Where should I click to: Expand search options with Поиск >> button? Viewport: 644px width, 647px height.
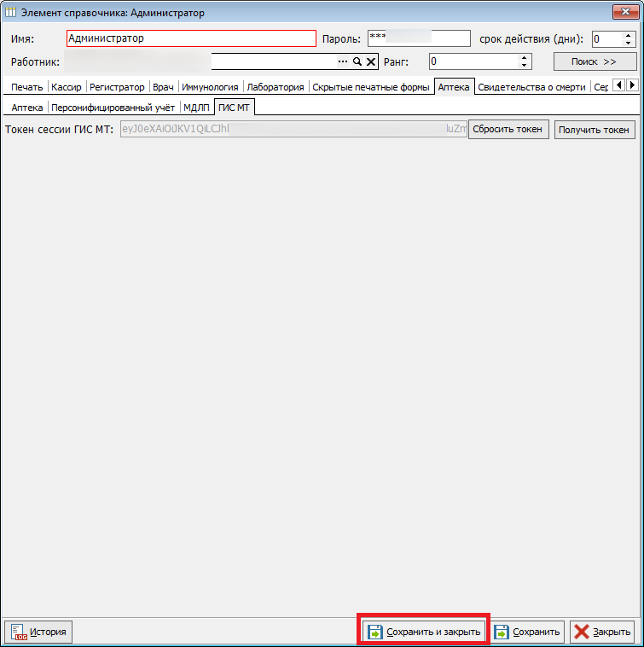pyautogui.click(x=595, y=62)
